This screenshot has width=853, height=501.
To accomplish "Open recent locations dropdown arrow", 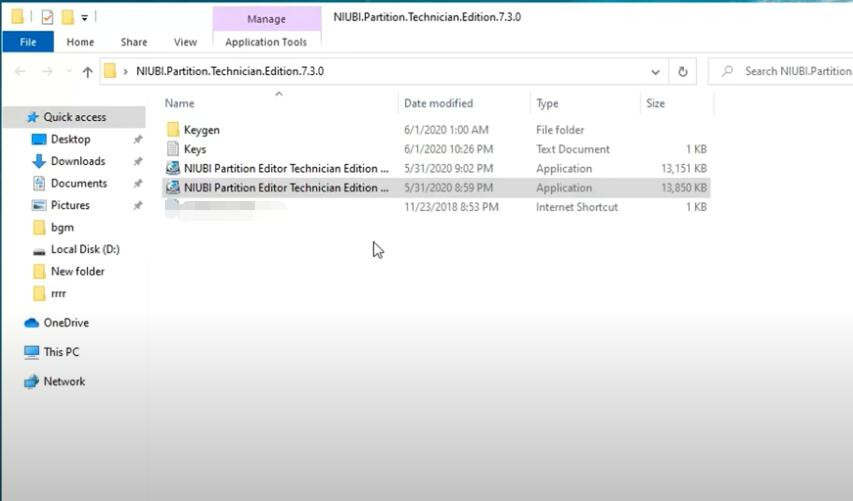I will [x=69, y=71].
